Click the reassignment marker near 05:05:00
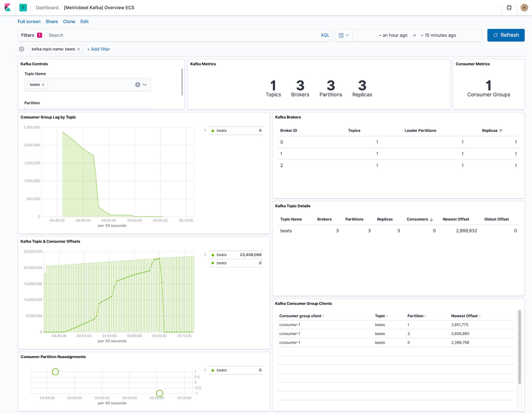Screen dimensions: 532x414 (159, 393)
